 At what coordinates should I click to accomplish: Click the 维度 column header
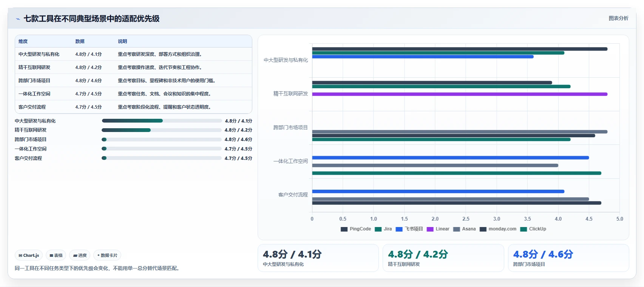point(23,41)
